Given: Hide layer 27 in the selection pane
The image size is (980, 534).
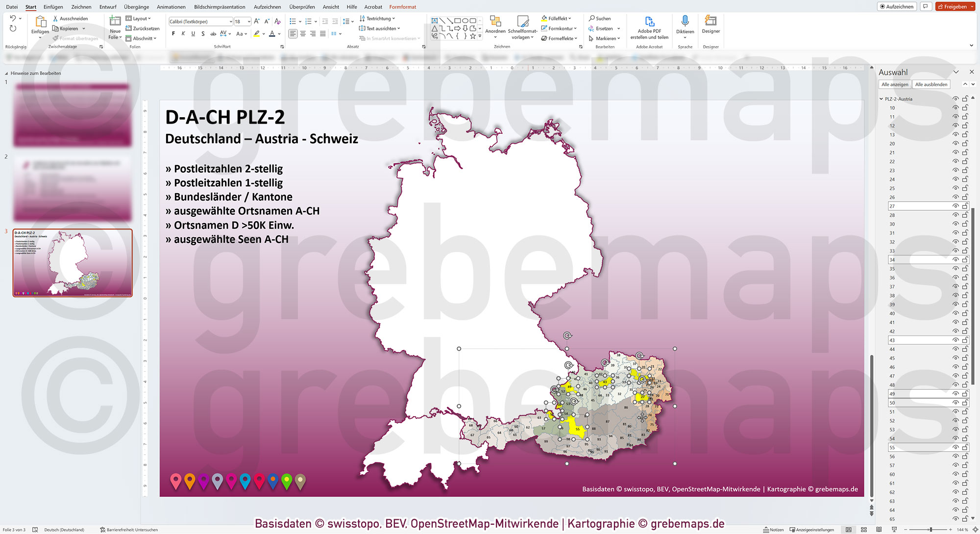Looking at the screenshot, I should coord(955,206).
